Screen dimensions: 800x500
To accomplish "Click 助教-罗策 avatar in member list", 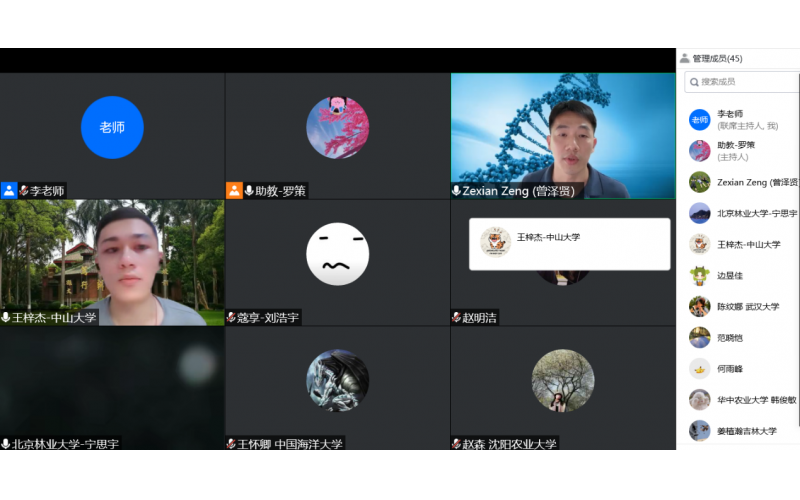I will click(x=699, y=151).
